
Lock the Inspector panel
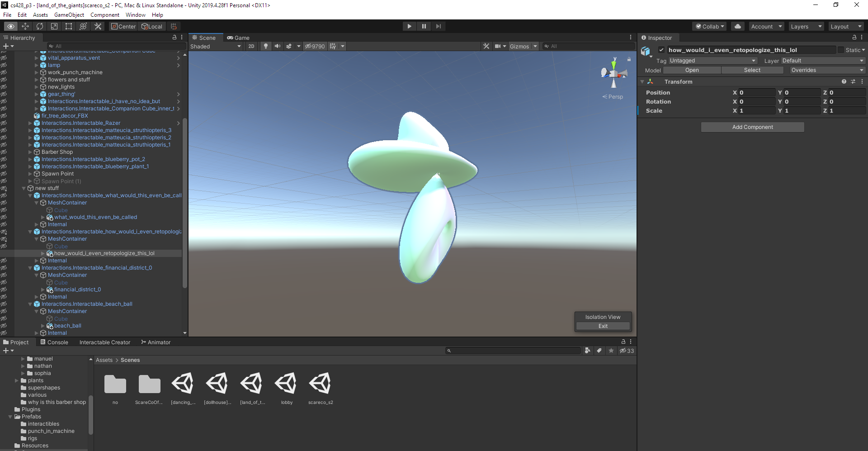point(854,38)
